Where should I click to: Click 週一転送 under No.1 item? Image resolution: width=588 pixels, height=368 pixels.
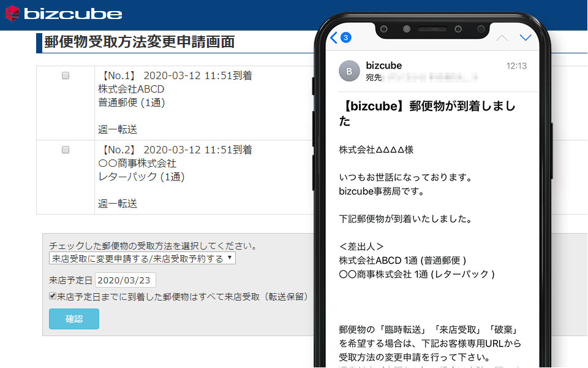(118, 129)
